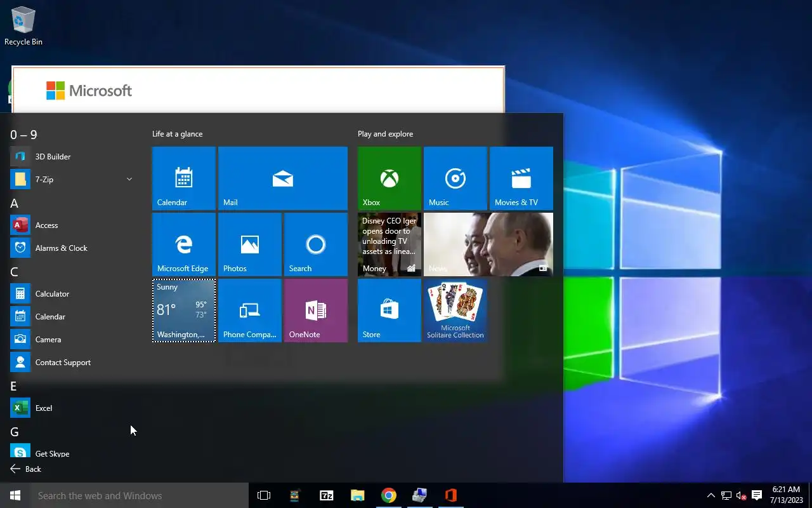Open the Phone Companion tile

tap(250, 311)
